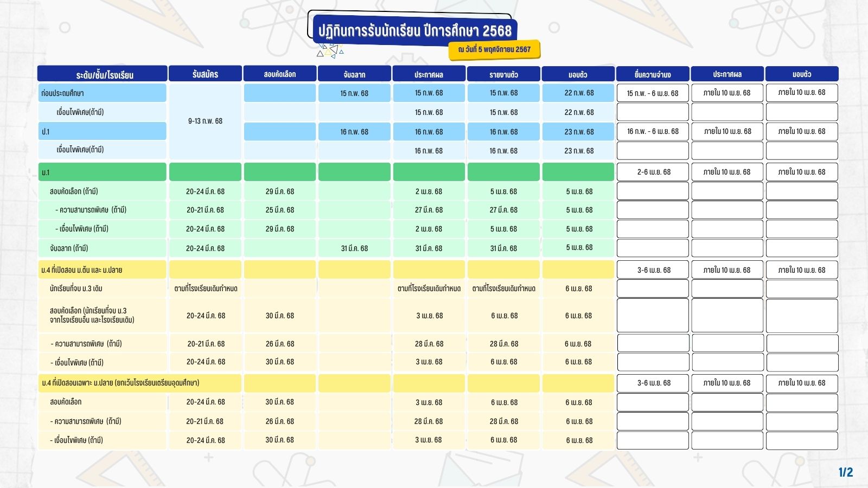Select the green ม.1 section row label
This screenshot has width=868, height=488.
coord(103,172)
